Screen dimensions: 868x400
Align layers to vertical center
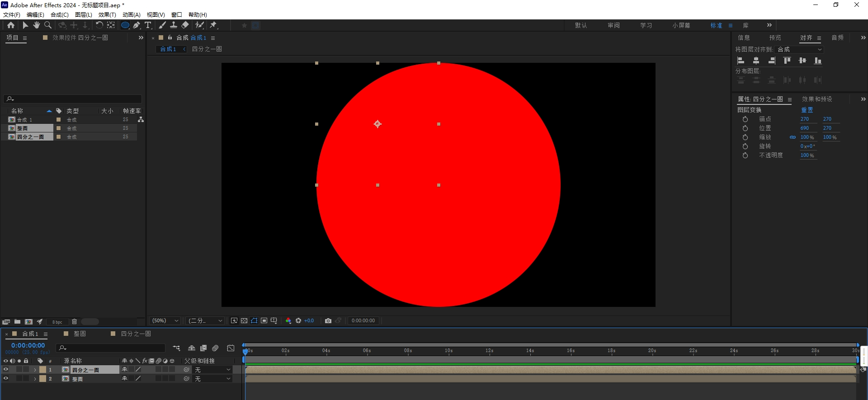coord(802,61)
